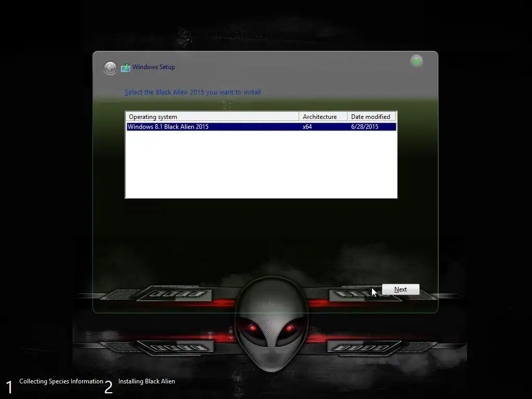Sort by Operating system column header
Viewport: 532px width, 399px height.
212,117
